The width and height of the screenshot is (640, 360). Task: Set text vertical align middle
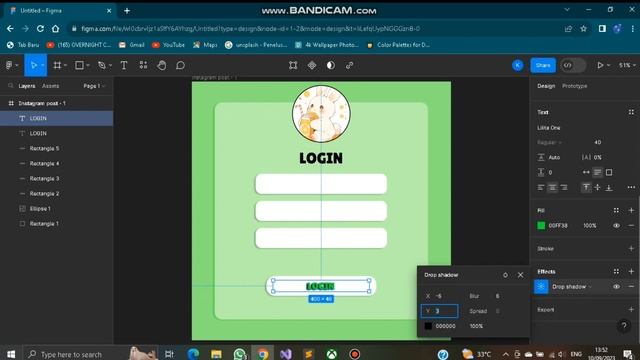pyautogui.click(x=598, y=187)
